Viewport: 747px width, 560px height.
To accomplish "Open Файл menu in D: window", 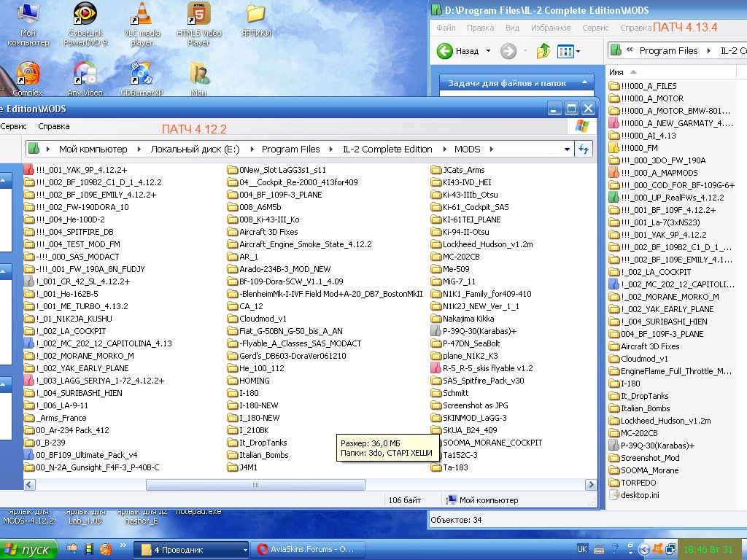I will pos(446,28).
